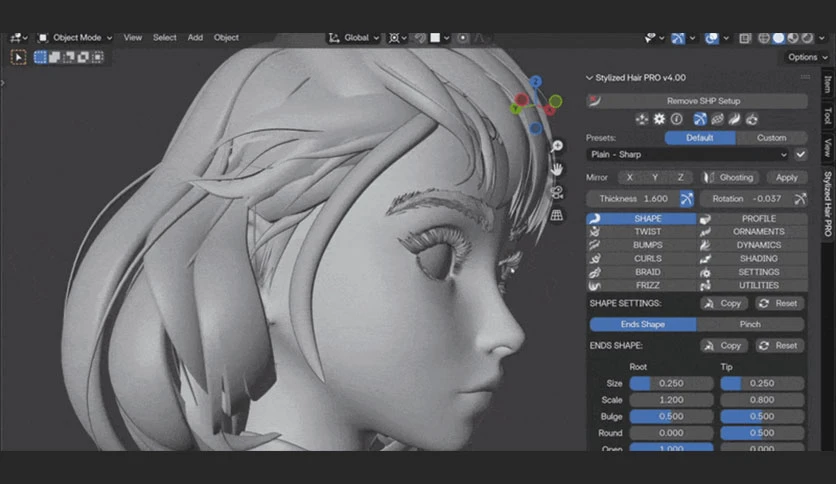Viewport: 836px width, 484px height.
Task: Open the View menu
Action: click(x=133, y=38)
